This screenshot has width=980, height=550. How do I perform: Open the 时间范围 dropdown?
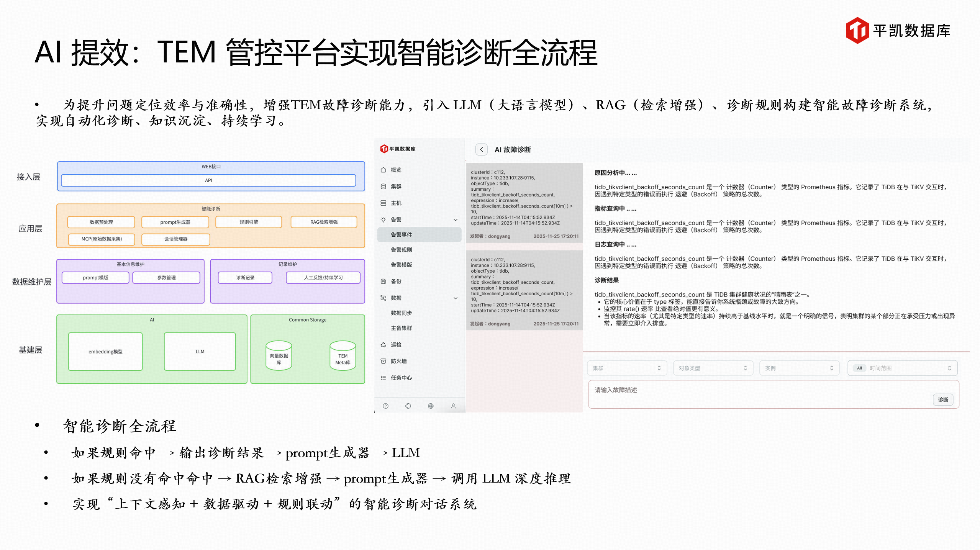coord(902,368)
